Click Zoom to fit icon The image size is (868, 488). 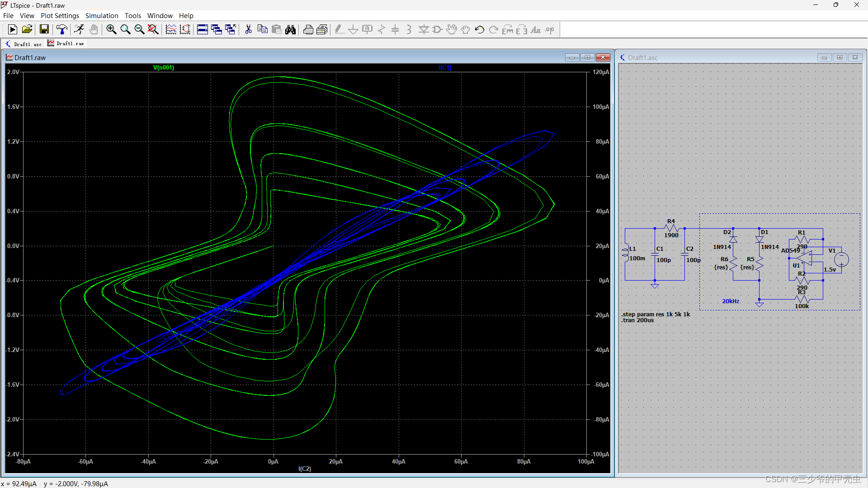153,30
